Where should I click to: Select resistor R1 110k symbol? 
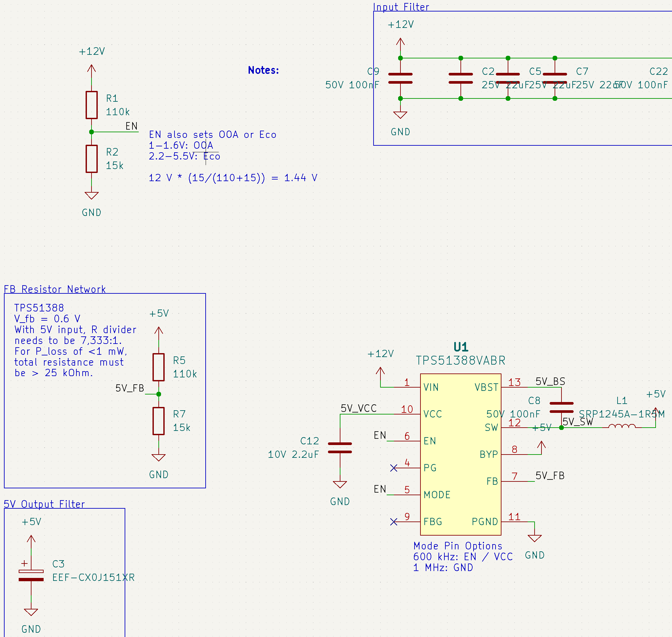[x=91, y=105]
